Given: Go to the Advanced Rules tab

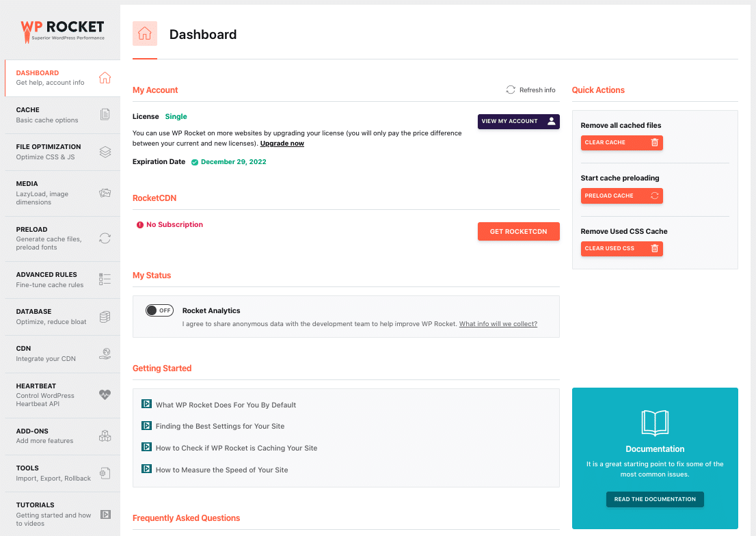Looking at the screenshot, I should (x=60, y=280).
